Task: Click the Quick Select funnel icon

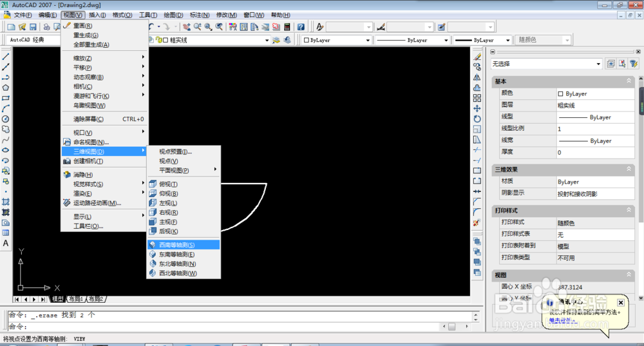Action: coord(634,64)
